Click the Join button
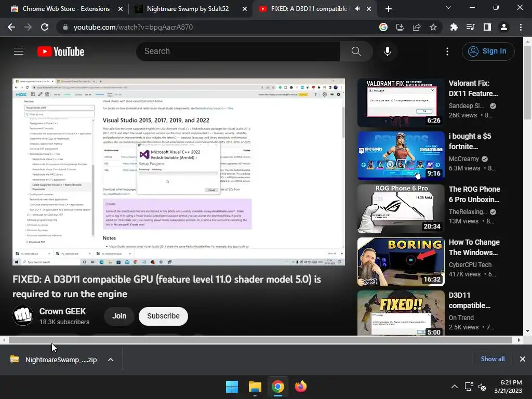This screenshot has width=532, height=399. click(119, 316)
